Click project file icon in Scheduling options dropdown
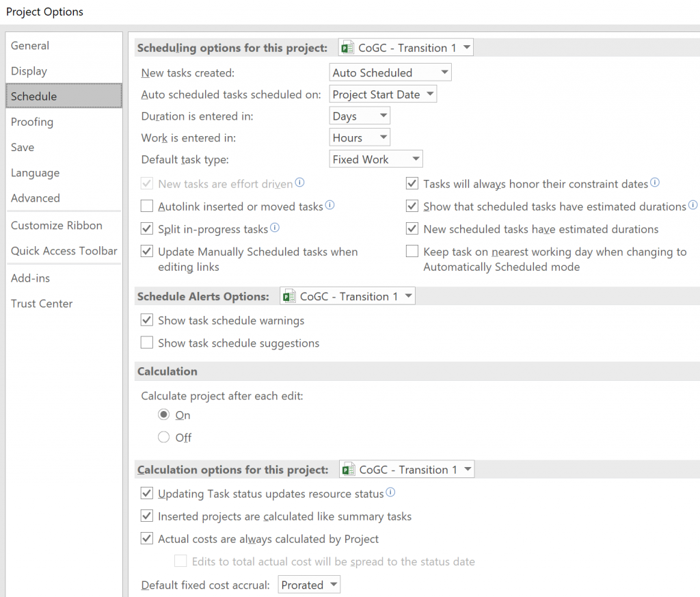Image resolution: width=700 pixels, height=597 pixels. [x=348, y=48]
